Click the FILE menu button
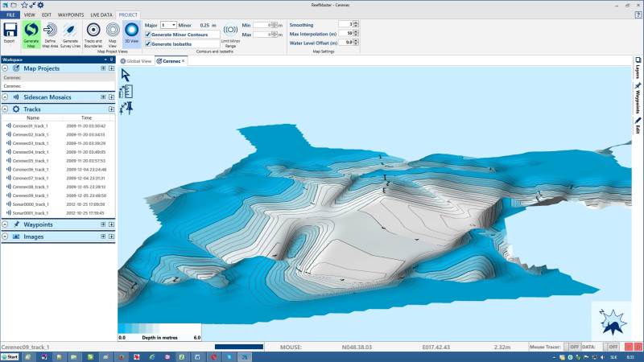The width and height of the screenshot is (644, 362). point(10,14)
